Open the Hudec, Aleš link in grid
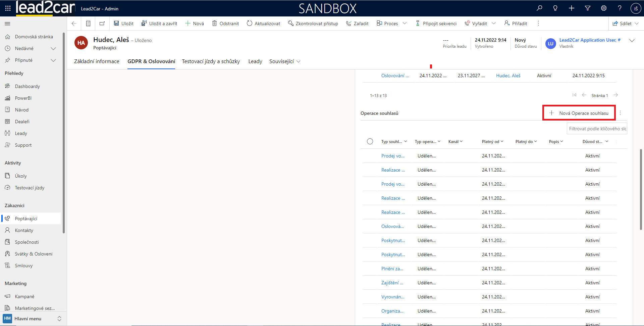 click(x=508, y=76)
